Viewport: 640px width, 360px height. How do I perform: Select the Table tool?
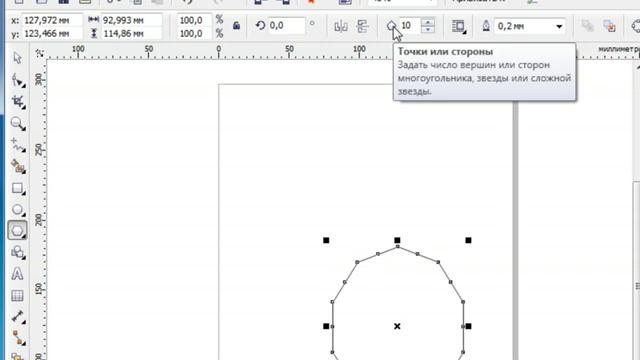tap(17, 295)
